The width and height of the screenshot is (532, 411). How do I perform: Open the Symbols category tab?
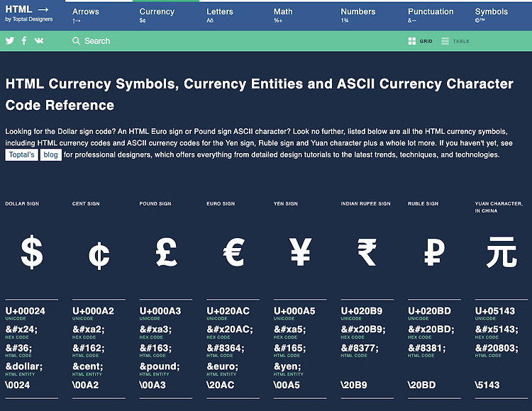492,16
